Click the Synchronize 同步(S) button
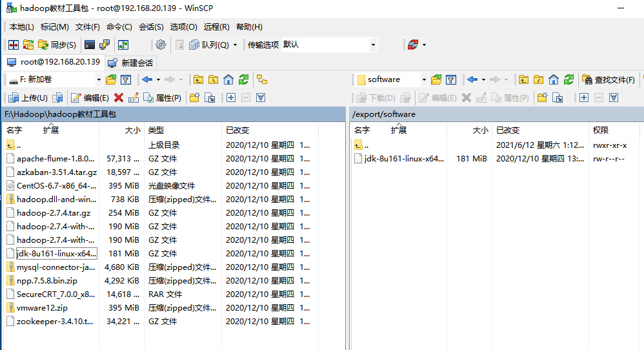 pyautogui.click(x=57, y=45)
